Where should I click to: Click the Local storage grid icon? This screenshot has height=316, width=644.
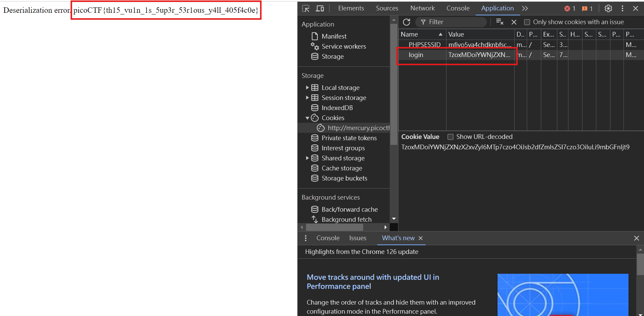click(315, 88)
